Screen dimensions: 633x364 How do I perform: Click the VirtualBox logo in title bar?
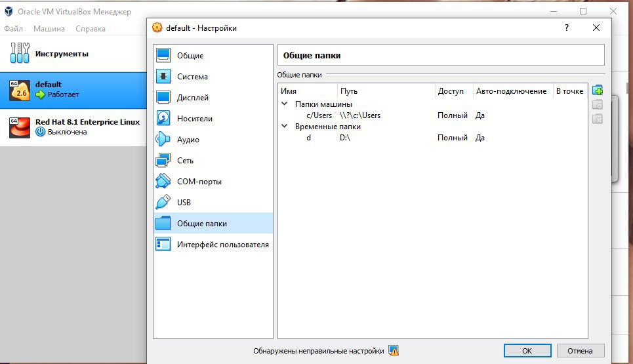pos(9,11)
